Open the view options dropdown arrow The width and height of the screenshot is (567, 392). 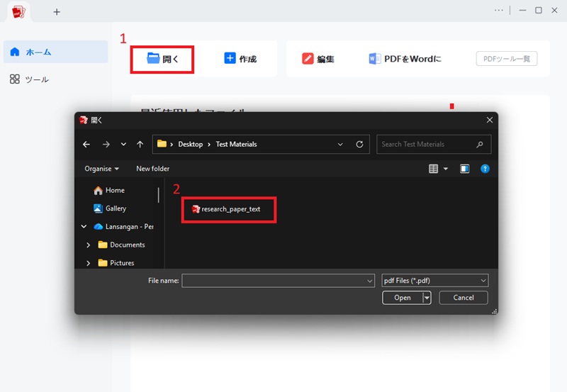point(446,169)
